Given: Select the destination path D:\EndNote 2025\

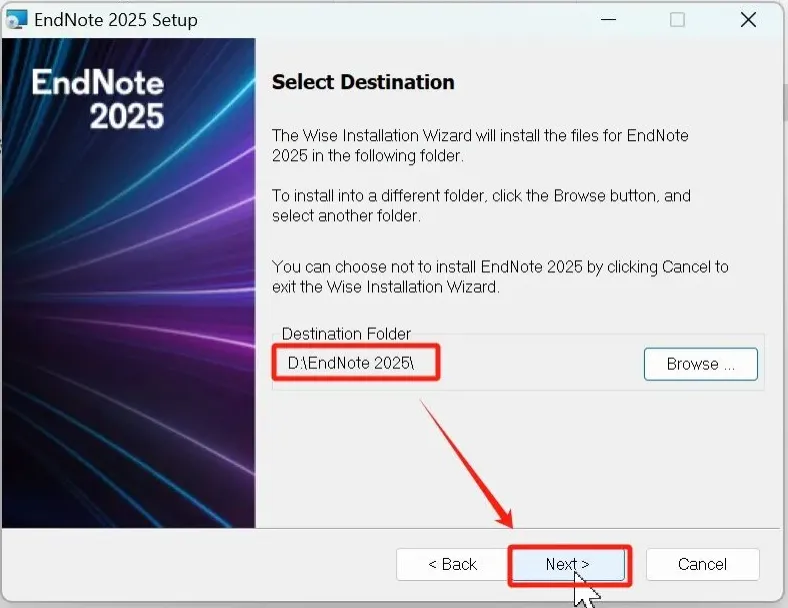Looking at the screenshot, I should pyautogui.click(x=351, y=363).
